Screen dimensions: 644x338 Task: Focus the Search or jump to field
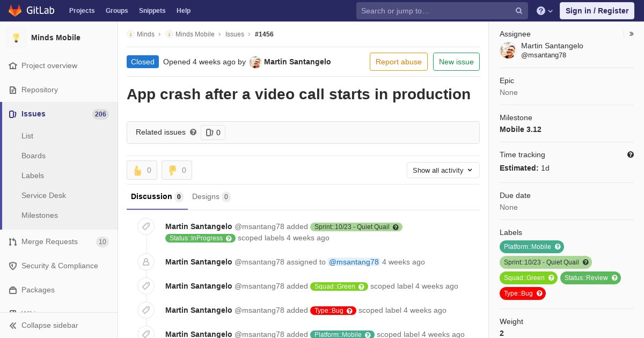pyautogui.click(x=442, y=11)
